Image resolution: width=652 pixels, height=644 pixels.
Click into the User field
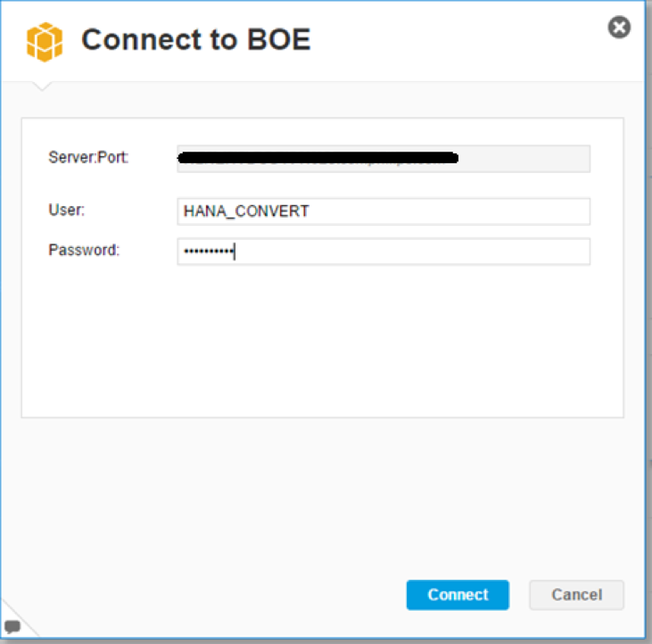[384, 211]
